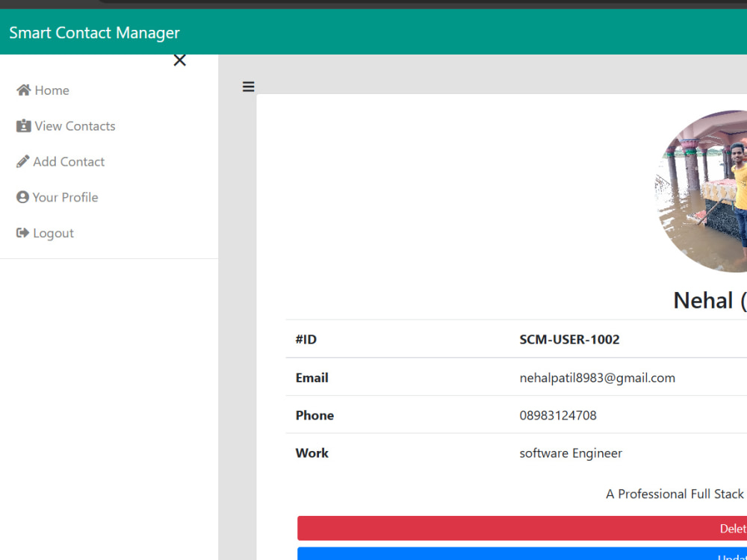Click the Add Contact pencil icon
The image size is (747, 560).
[22, 161]
